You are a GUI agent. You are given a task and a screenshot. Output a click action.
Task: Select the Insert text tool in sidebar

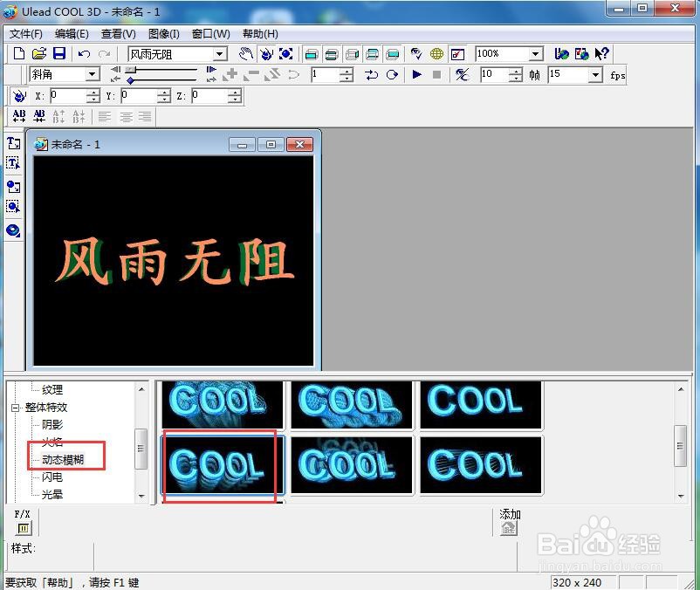tap(13, 143)
